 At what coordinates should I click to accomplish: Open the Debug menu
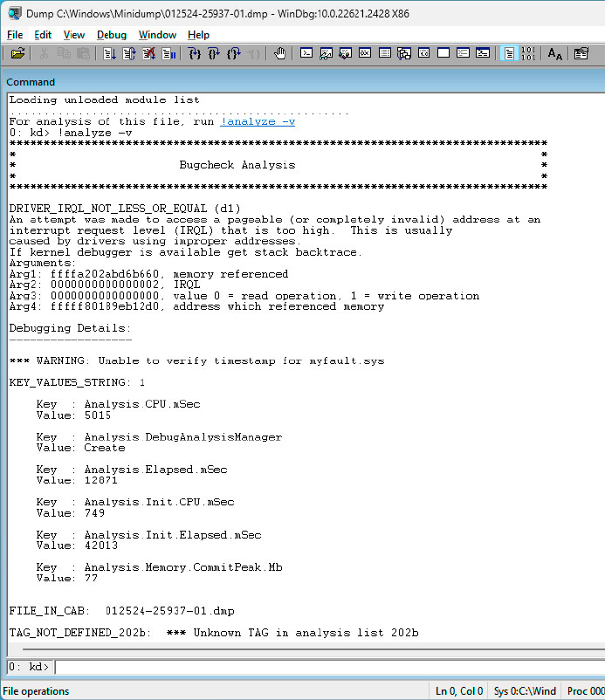tap(112, 35)
